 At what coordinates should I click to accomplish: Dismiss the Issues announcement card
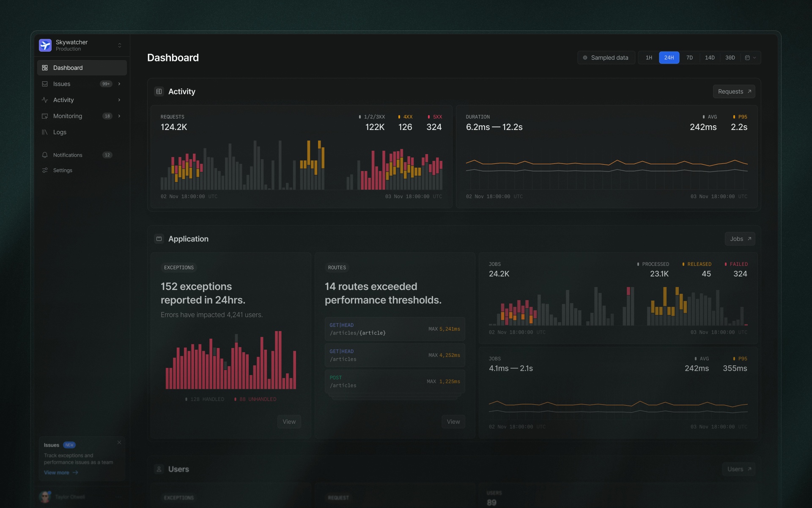119,442
